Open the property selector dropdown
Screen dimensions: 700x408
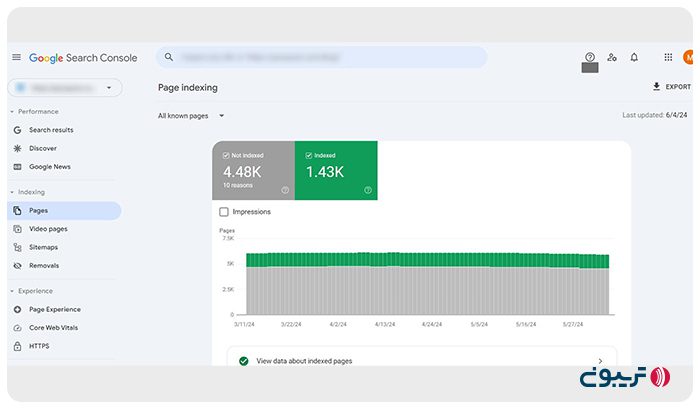(65, 88)
